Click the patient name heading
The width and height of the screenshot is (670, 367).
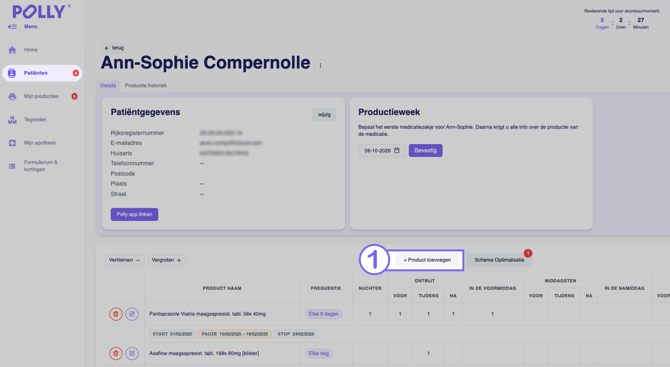206,63
